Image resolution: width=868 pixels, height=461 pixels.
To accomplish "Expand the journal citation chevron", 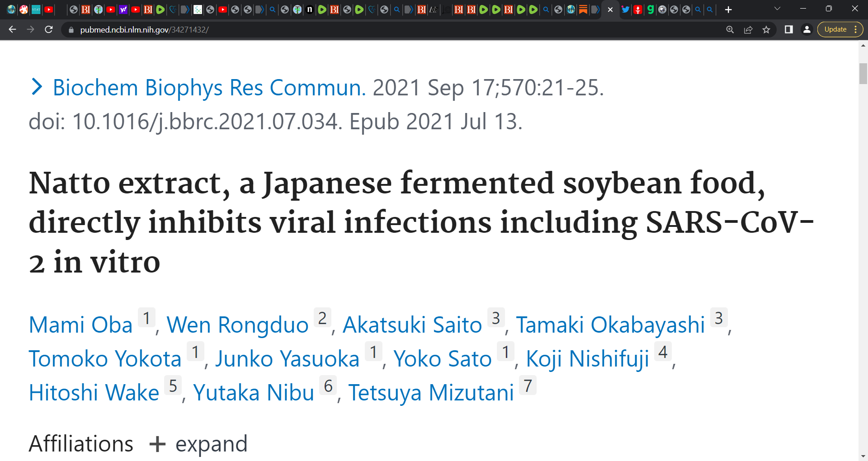I will (37, 87).
